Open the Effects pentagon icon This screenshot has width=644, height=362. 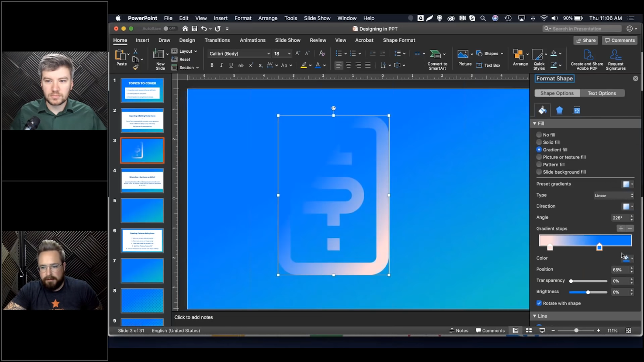click(x=559, y=110)
